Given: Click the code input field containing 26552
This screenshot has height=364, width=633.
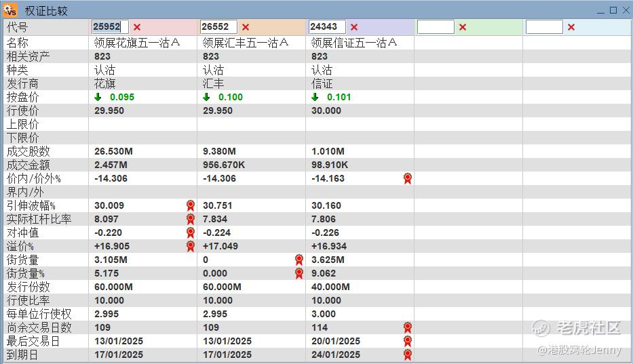Looking at the screenshot, I should coord(218,27).
